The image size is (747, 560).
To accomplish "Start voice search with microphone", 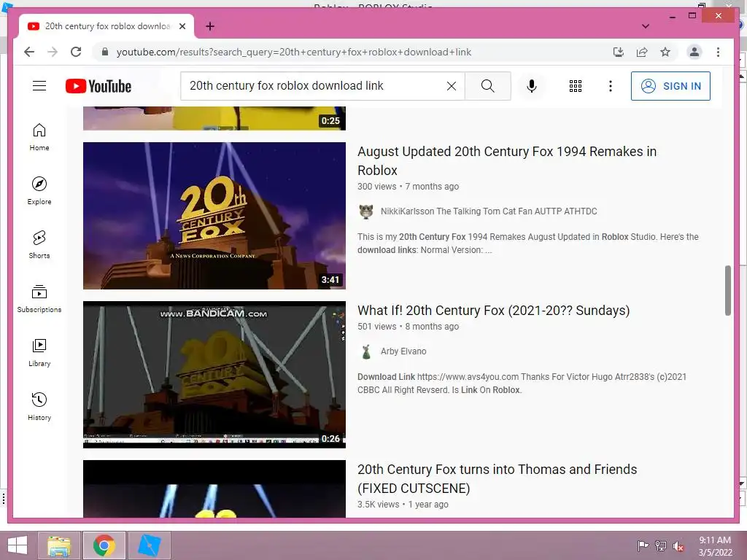I will click(532, 86).
